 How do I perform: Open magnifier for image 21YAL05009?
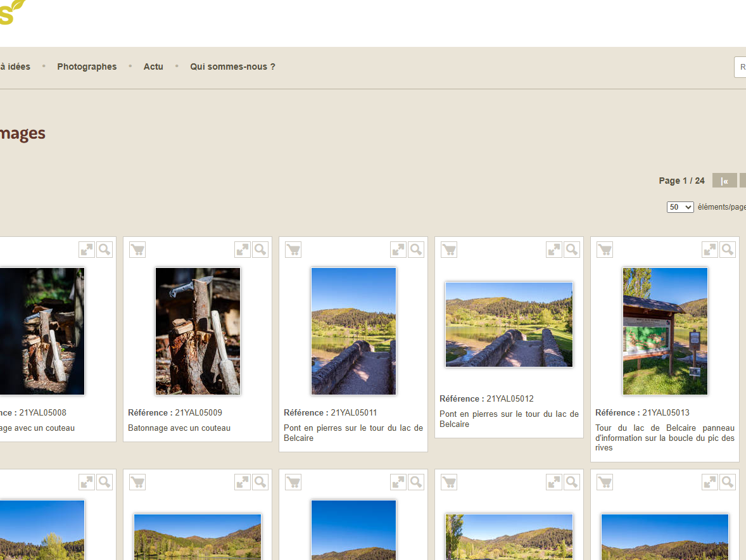click(x=260, y=250)
